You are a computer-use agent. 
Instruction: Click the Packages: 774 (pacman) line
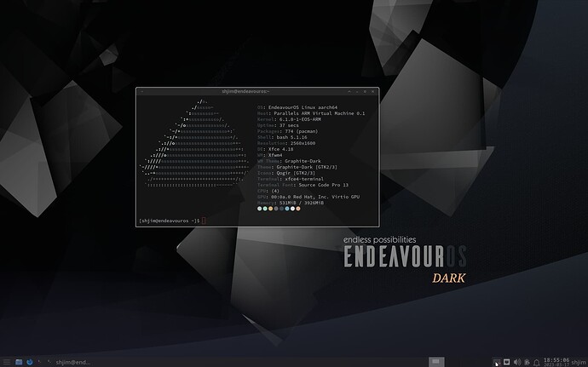tap(288, 131)
